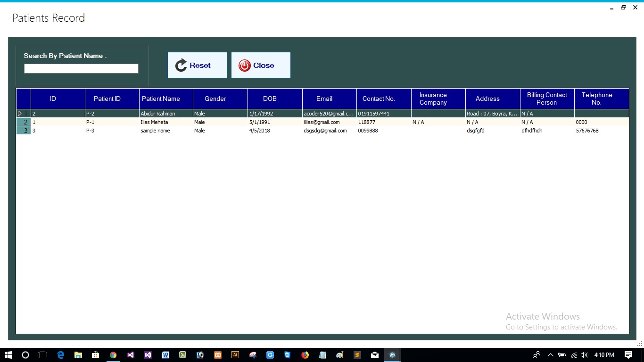Click the Telephone No. column header
Viewport: 644px width, 362px height.
click(602, 99)
